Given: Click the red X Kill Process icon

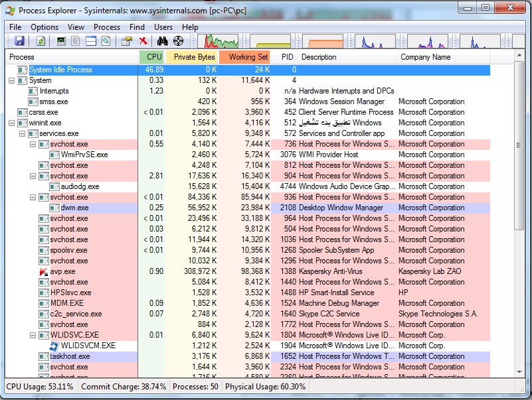Looking at the screenshot, I should click(x=143, y=41).
